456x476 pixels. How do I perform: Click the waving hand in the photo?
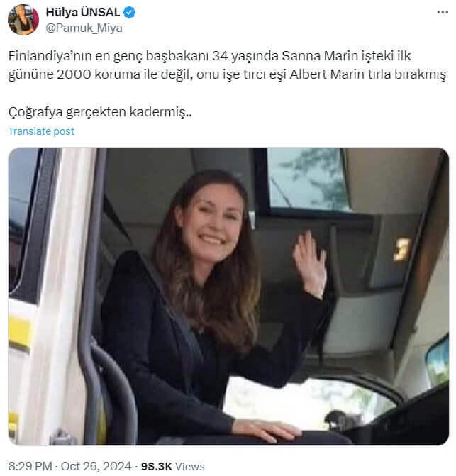(x=309, y=260)
